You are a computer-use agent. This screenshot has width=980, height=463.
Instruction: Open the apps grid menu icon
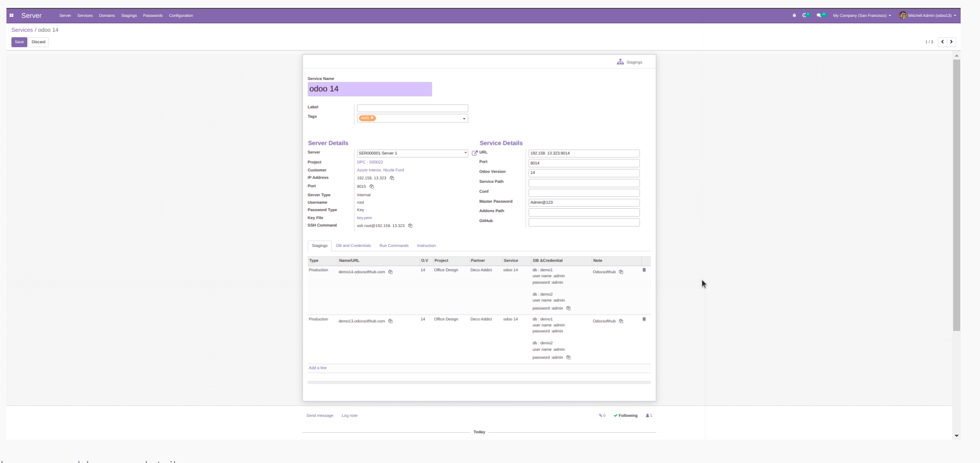(x=11, y=15)
